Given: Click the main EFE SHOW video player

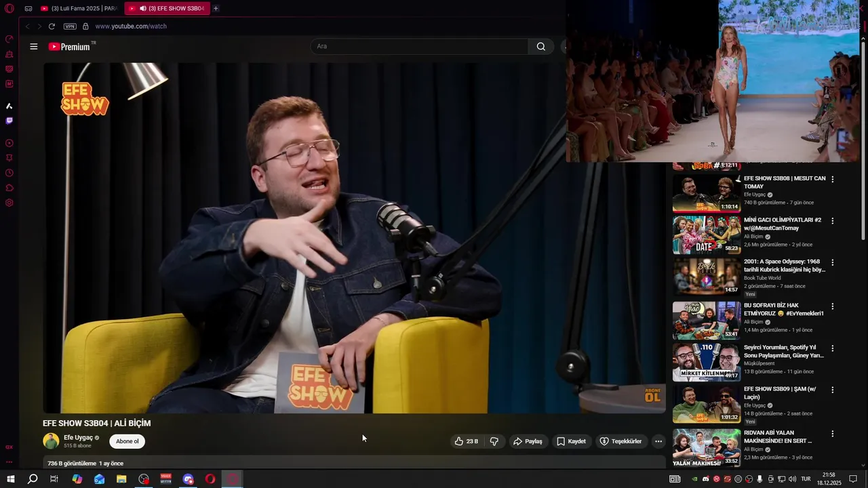Looking at the screenshot, I should pyautogui.click(x=354, y=238).
